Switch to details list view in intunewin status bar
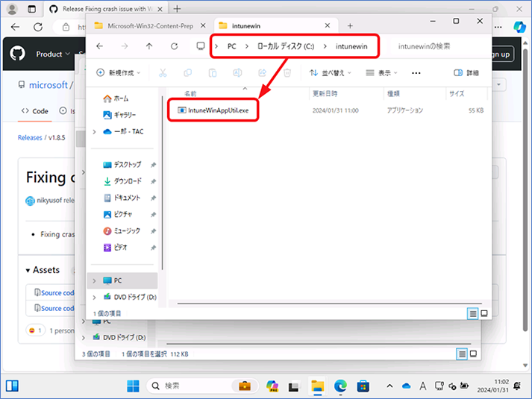 (472, 313)
